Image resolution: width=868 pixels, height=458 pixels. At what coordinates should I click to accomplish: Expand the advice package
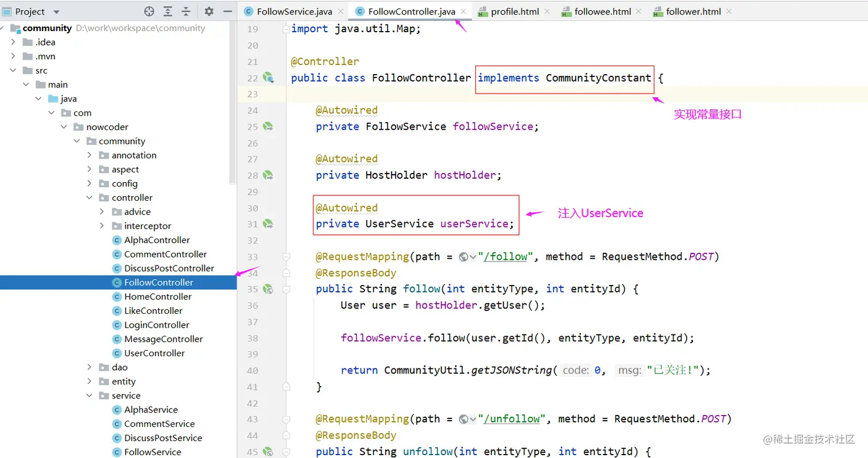coord(102,211)
